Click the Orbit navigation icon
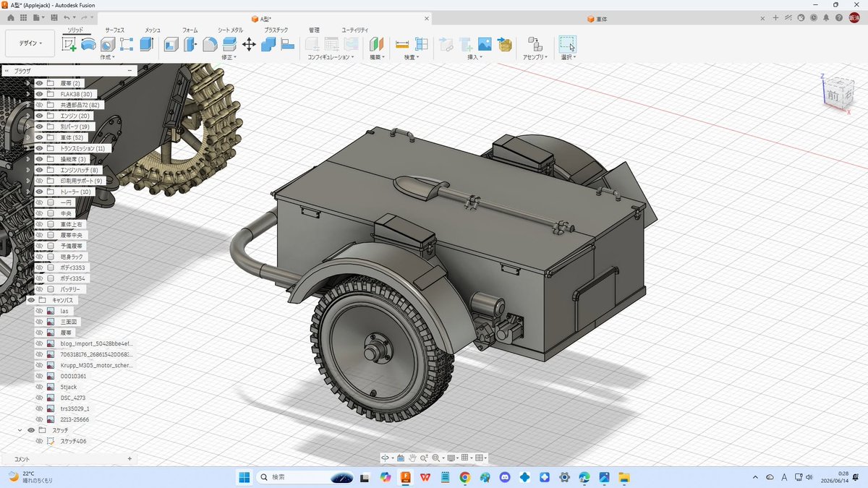 click(386, 458)
